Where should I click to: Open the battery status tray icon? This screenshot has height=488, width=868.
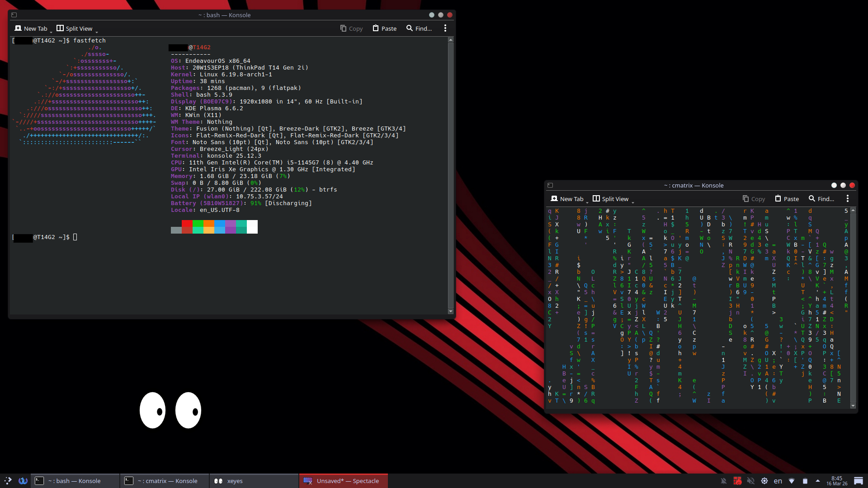805,481
